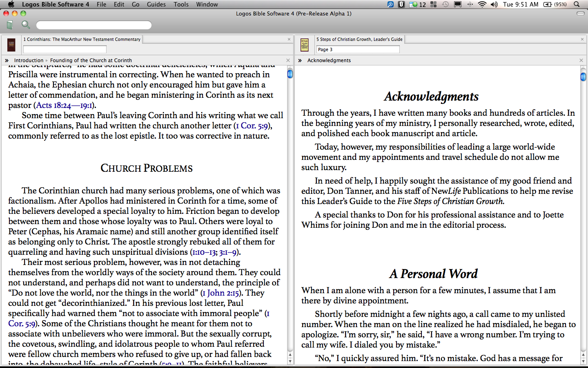588x368 pixels.
Task: Open the Tools menu
Action: point(181,4)
